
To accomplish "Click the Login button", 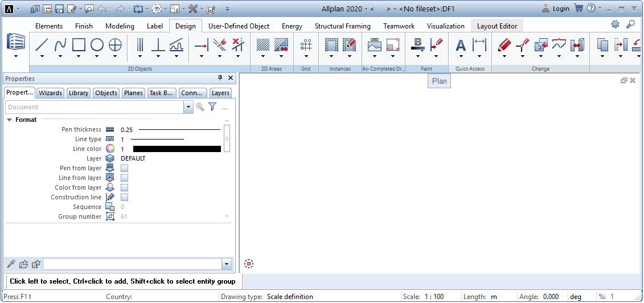I will [556, 8].
